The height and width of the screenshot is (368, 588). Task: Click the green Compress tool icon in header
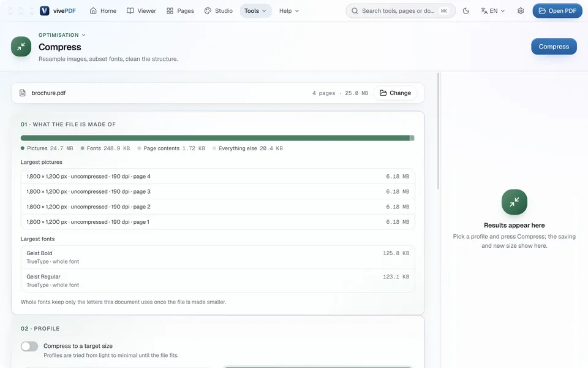coord(21,47)
